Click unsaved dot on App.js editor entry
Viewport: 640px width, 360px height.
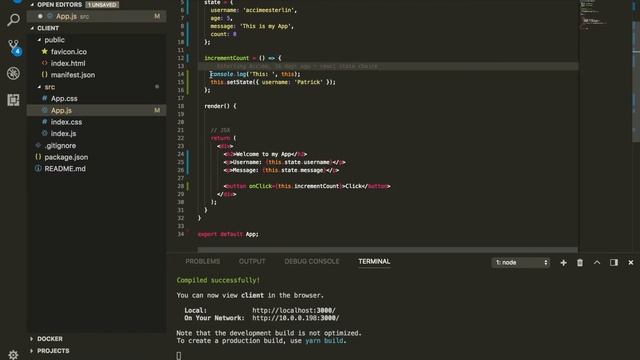[40, 16]
